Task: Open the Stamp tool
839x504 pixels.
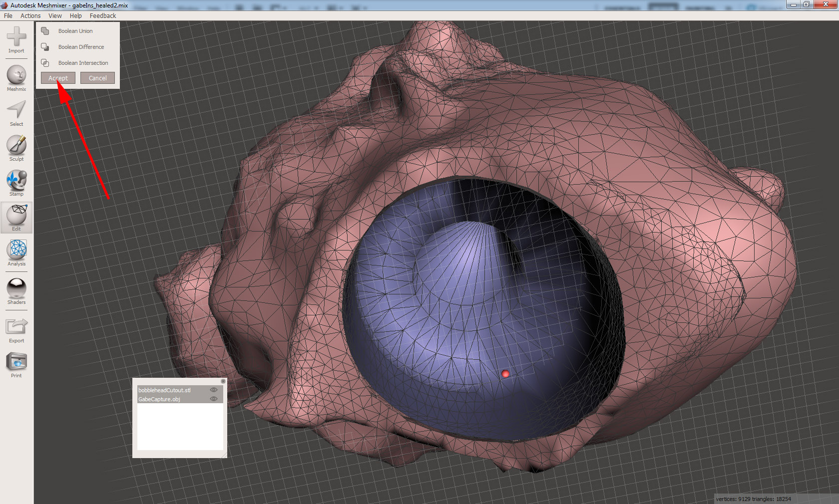Action: point(16,183)
